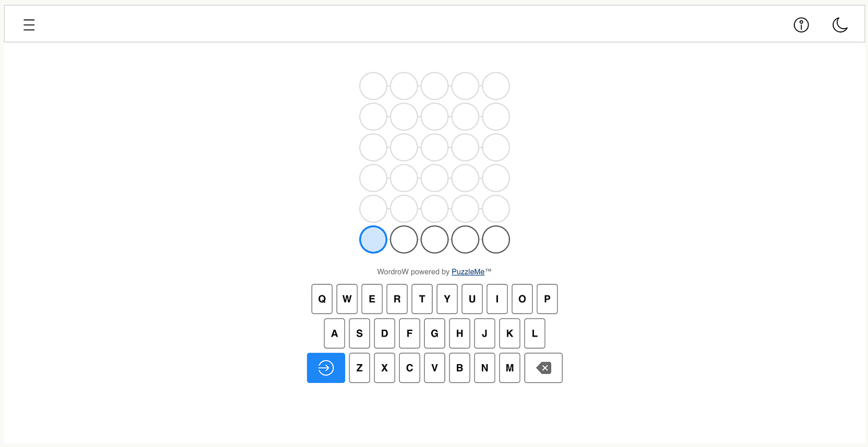
Task: Enable dark mode with the moon icon
Action: click(x=840, y=25)
